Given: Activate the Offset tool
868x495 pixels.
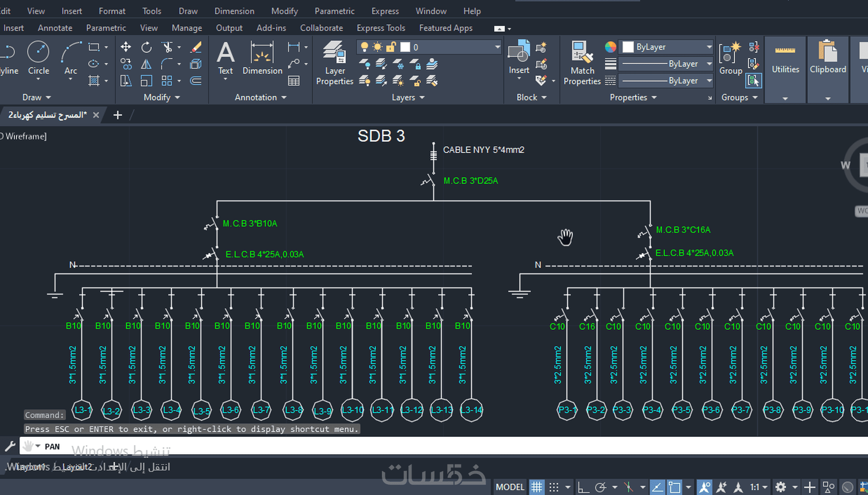Looking at the screenshot, I should tap(196, 81).
